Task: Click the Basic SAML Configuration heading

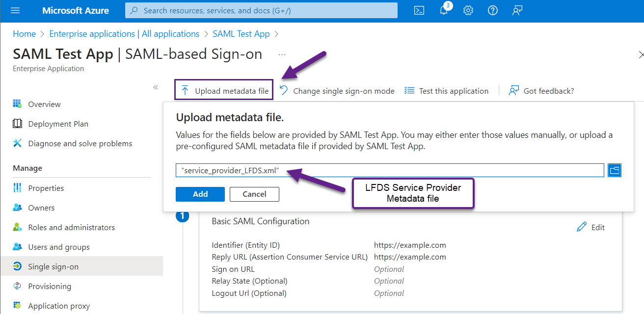Action: point(260,221)
